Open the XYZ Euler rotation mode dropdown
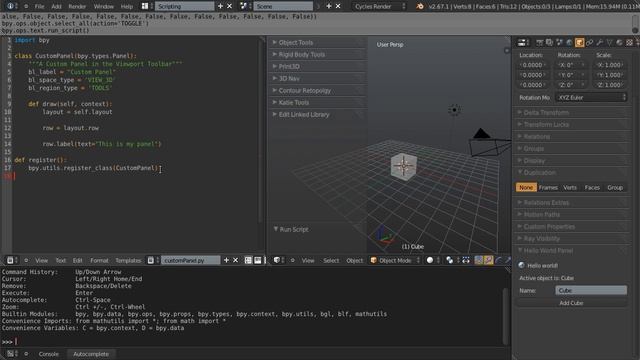The height and width of the screenshot is (360, 640). point(591,98)
